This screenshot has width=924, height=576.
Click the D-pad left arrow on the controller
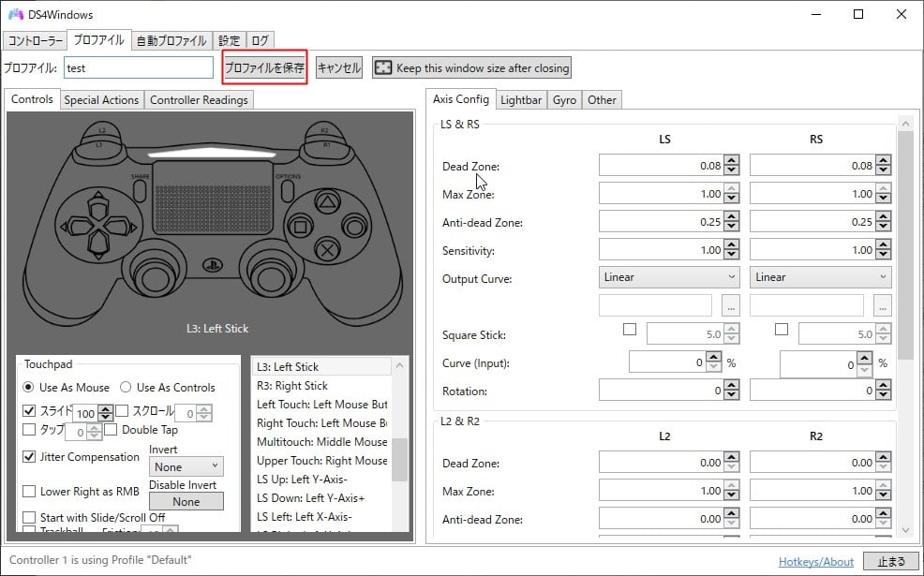(76, 226)
